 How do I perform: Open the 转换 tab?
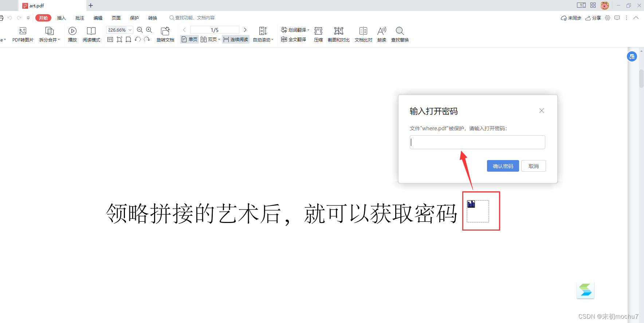[153, 18]
